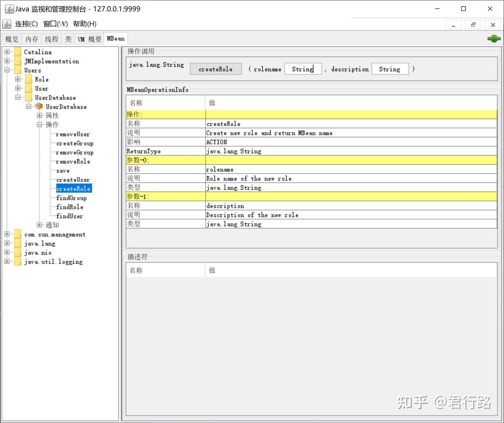Click the rolename String input field

pyautogui.click(x=303, y=69)
